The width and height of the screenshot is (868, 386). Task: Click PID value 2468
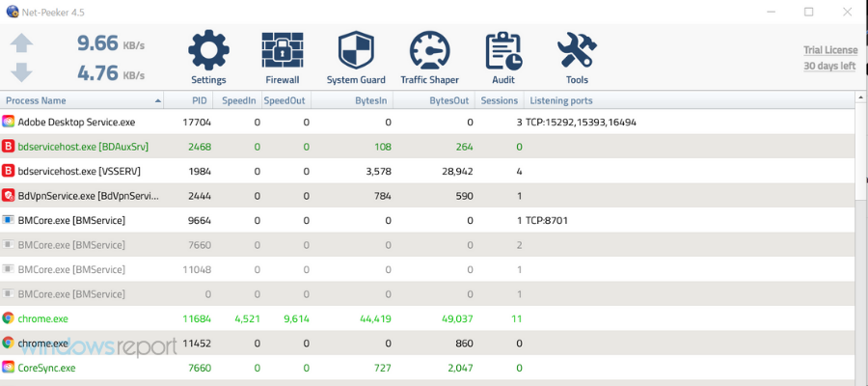pyautogui.click(x=200, y=147)
